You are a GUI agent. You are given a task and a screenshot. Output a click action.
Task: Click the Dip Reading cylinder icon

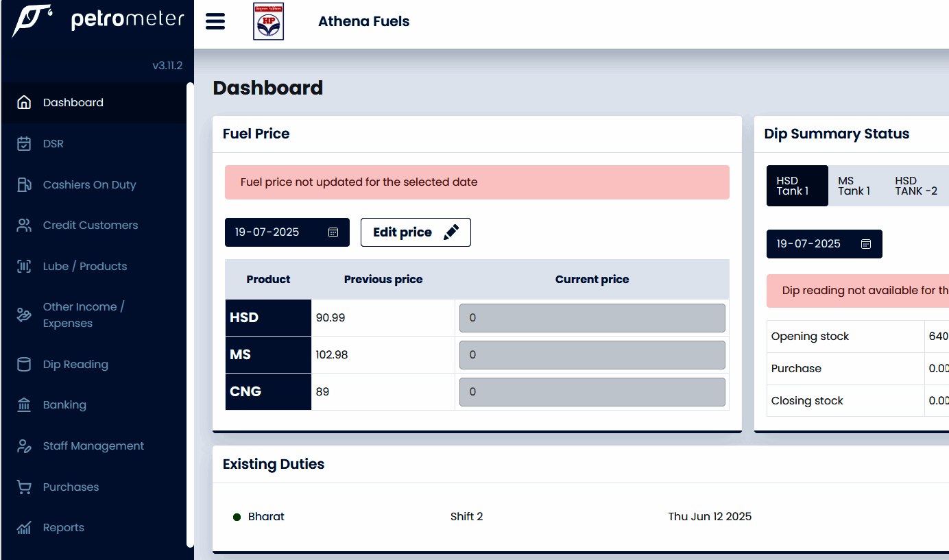(x=24, y=365)
